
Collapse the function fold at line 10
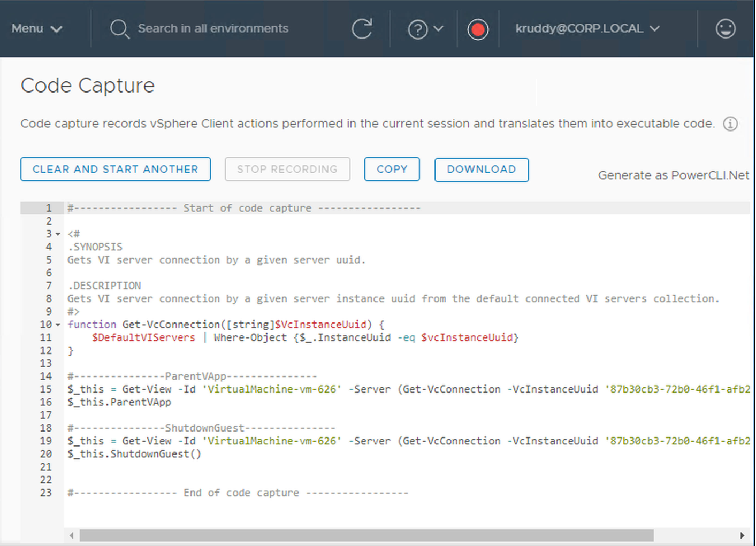point(58,325)
